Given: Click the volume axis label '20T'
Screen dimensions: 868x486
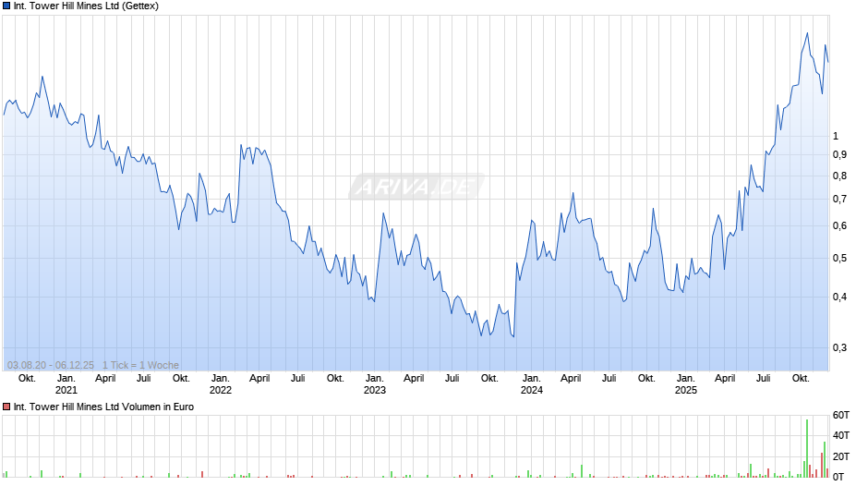Looking at the screenshot, I should [841, 456].
